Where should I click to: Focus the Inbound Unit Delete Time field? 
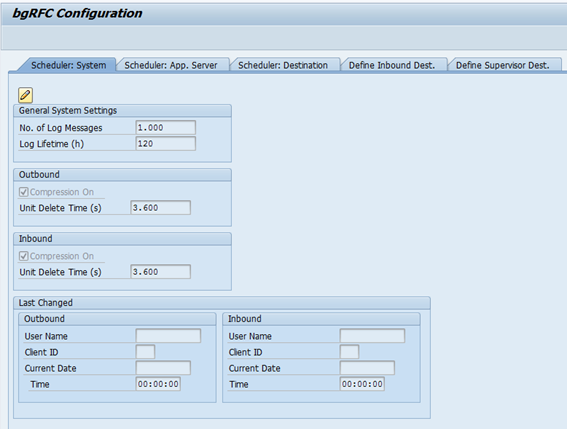pyautogui.click(x=161, y=272)
